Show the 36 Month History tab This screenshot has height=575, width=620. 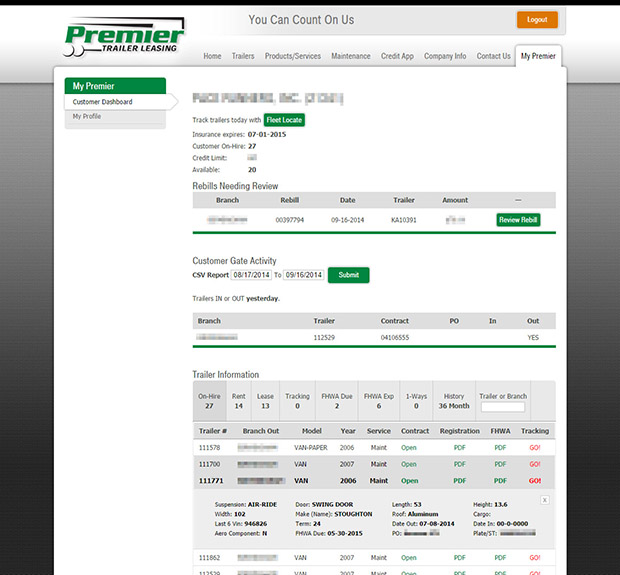454,401
